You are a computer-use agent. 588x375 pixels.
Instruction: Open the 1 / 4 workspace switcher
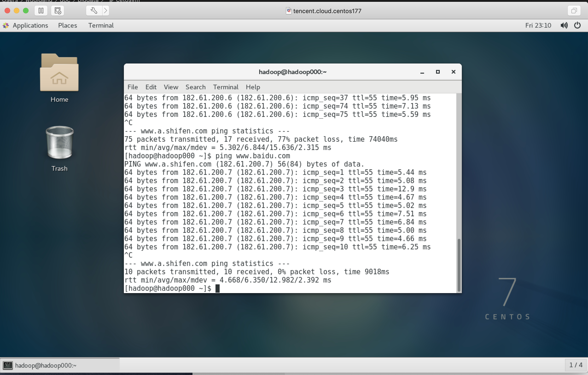point(576,365)
